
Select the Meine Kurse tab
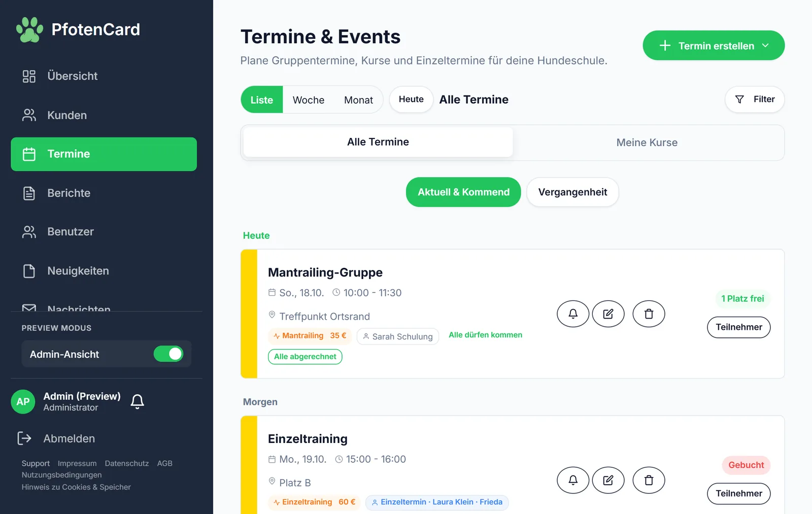point(647,143)
